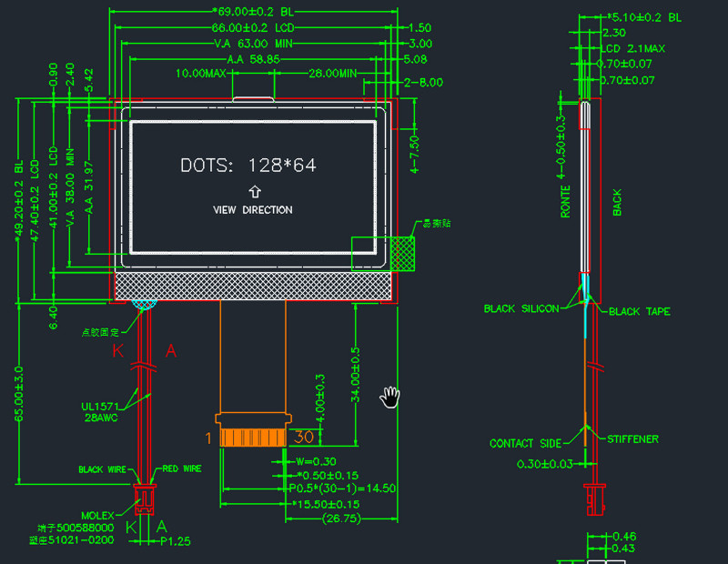The image size is (728, 564).
Task: Select the 4-0.50±0.3 side view dimension
Action: tap(561, 146)
